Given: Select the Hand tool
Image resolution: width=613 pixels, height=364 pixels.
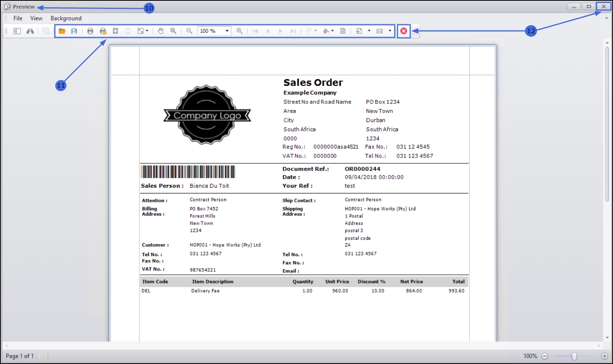Looking at the screenshot, I should point(161,31).
